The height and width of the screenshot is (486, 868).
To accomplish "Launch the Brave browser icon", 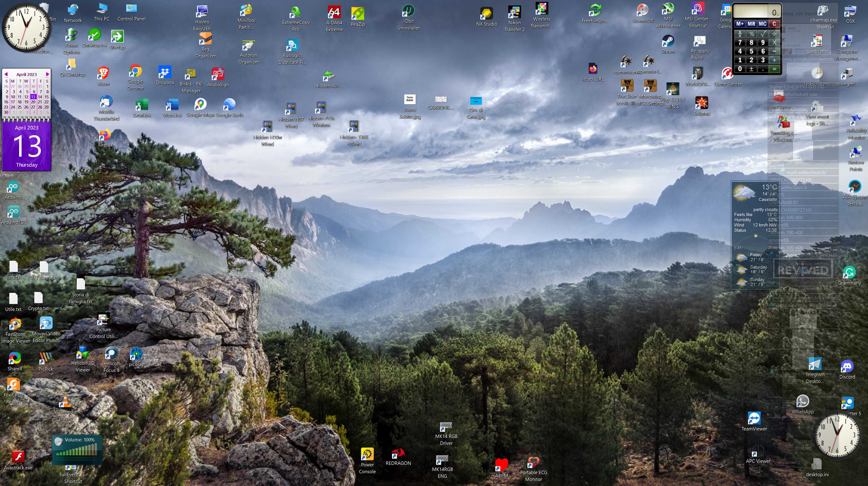I will pos(103,73).
